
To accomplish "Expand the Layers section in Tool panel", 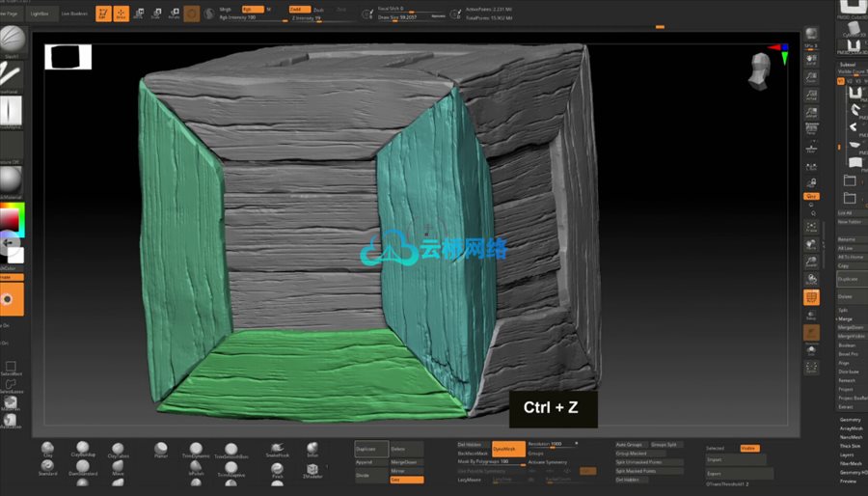I will pos(849,455).
